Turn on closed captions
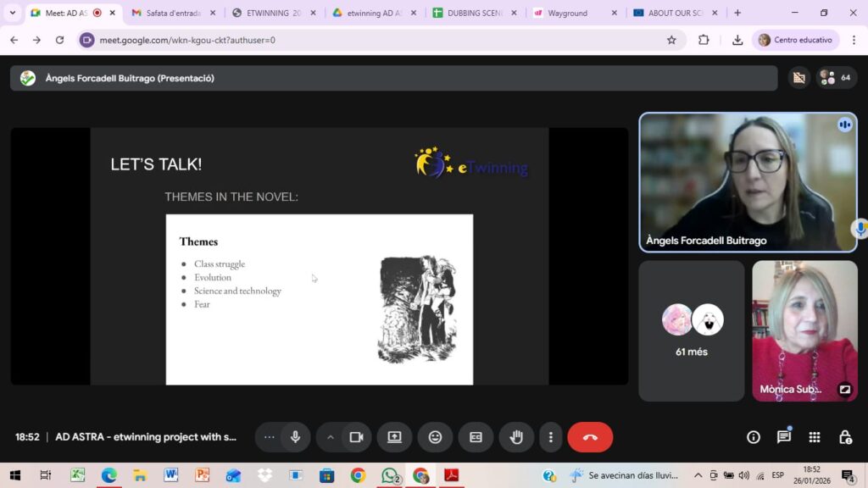The height and width of the screenshot is (488, 868). coord(476,437)
